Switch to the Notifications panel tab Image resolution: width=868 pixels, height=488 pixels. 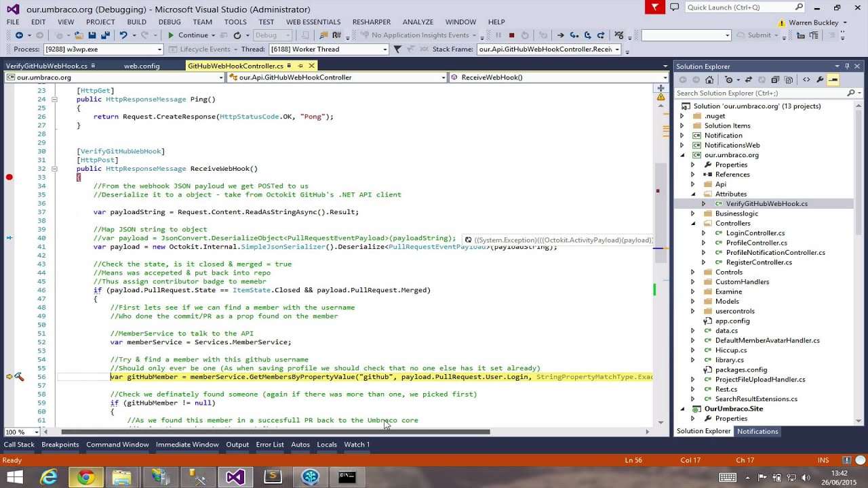tap(757, 432)
